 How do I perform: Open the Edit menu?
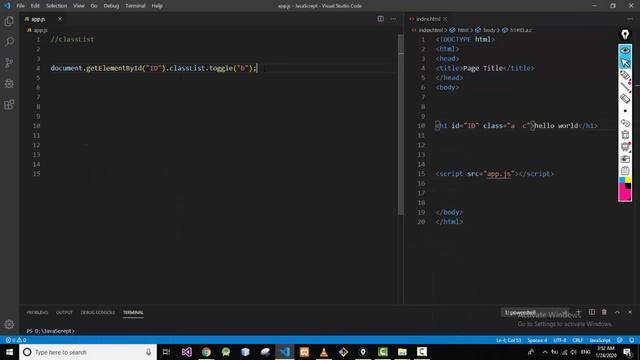click(x=35, y=6)
